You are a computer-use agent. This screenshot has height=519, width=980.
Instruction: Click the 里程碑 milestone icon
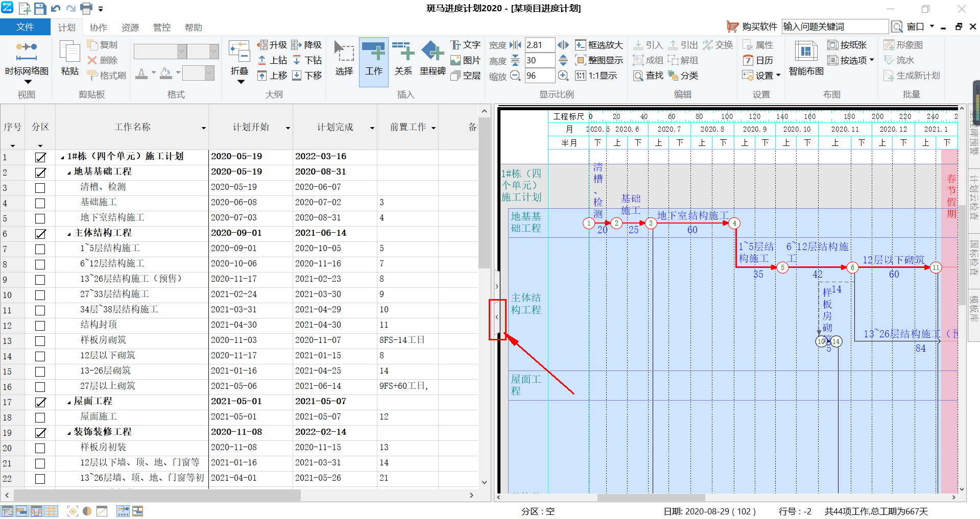pyautogui.click(x=433, y=52)
